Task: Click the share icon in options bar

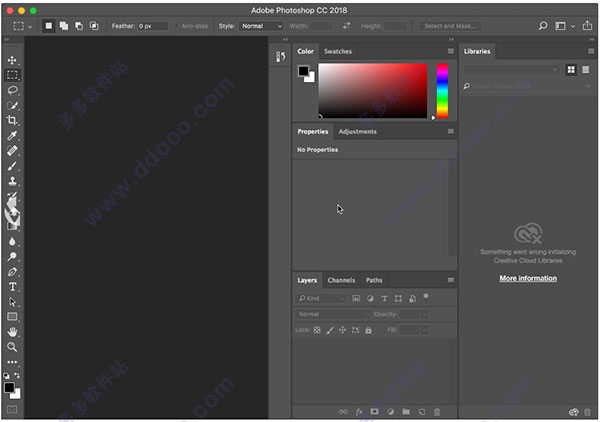Action: (x=587, y=26)
